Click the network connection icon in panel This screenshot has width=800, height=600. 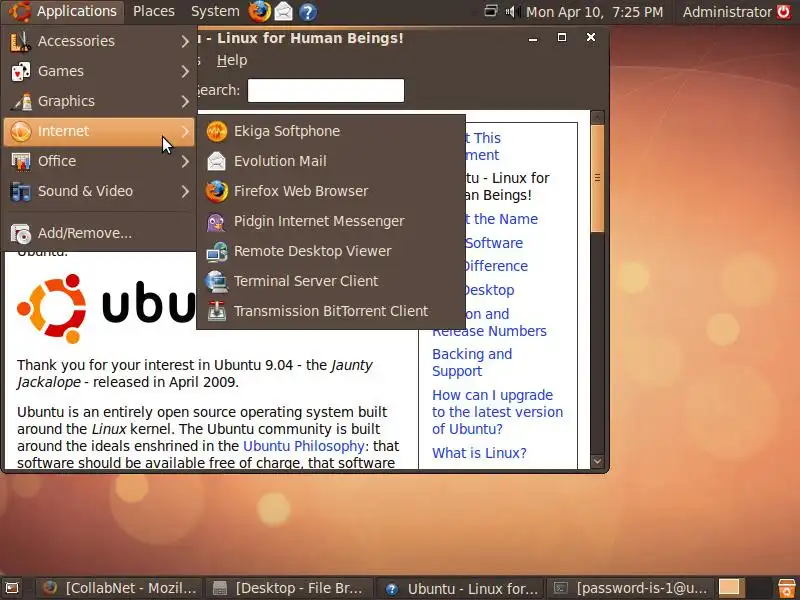click(x=490, y=11)
